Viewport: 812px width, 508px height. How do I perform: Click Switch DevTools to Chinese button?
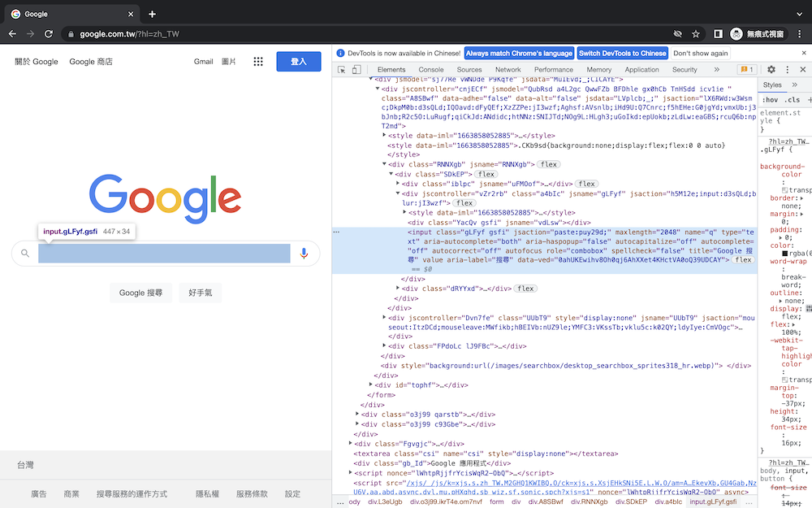click(x=623, y=53)
